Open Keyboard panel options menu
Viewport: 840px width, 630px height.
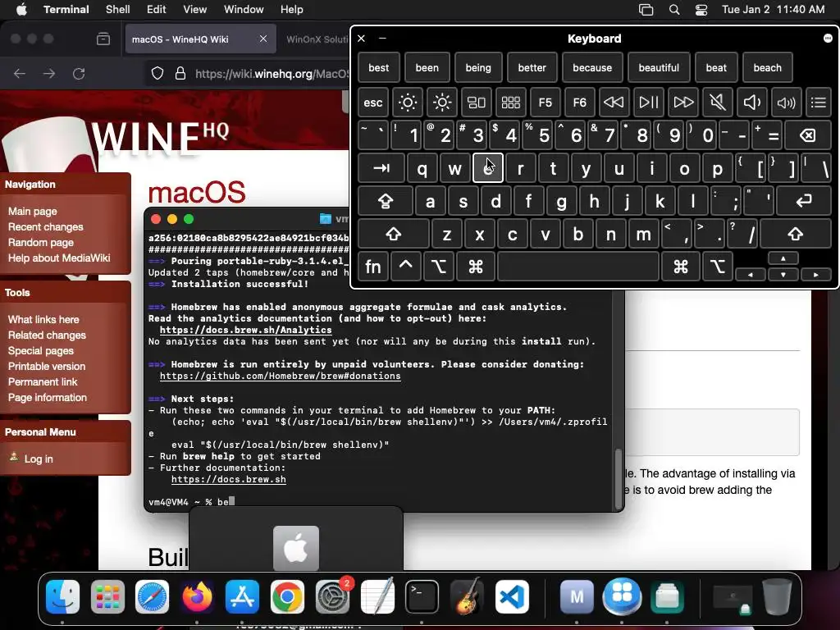(828, 38)
